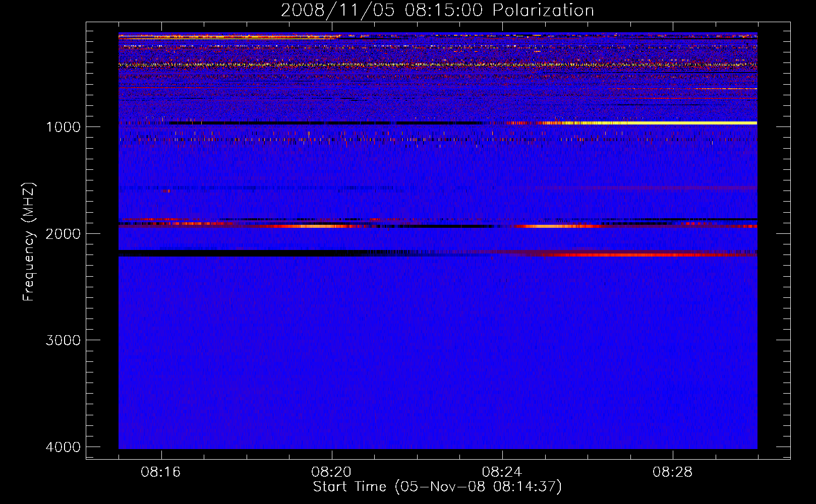The image size is (816, 504).
Task: Click the plot title '2008/11/05 08:15:00 Polarization'
Action: coord(437,10)
